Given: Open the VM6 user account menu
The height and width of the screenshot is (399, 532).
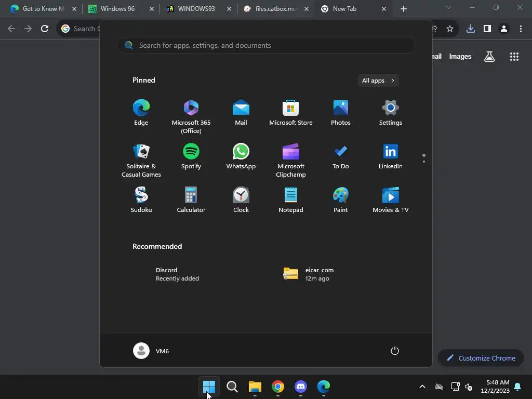Looking at the screenshot, I should (x=151, y=351).
